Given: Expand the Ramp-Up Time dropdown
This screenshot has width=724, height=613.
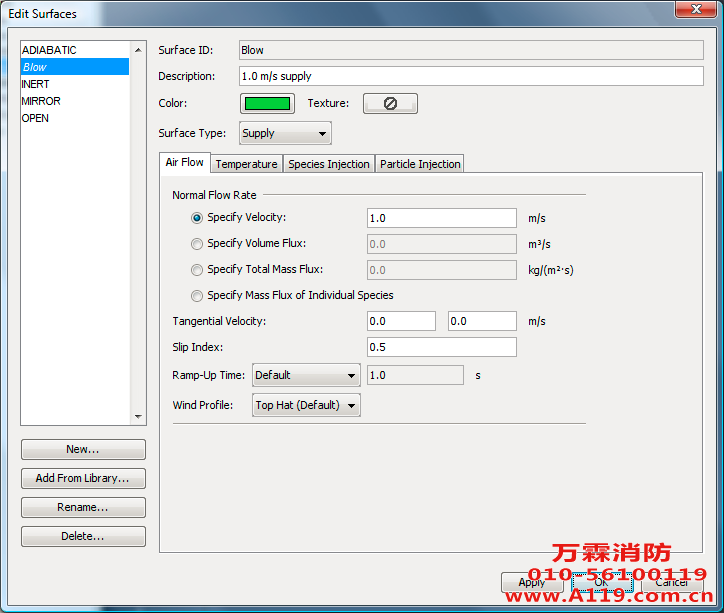Looking at the screenshot, I should (306, 375).
